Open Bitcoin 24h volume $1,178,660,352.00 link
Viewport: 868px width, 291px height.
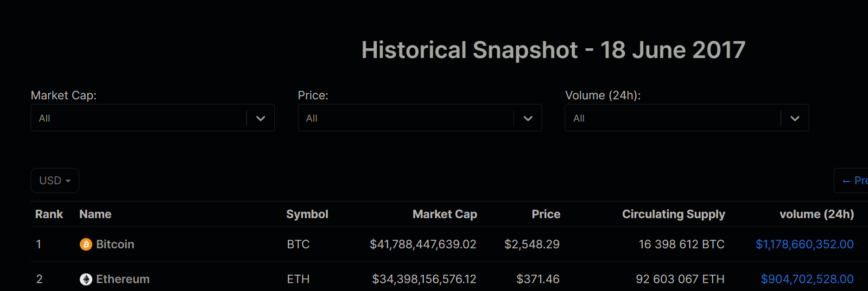(x=805, y=244)
